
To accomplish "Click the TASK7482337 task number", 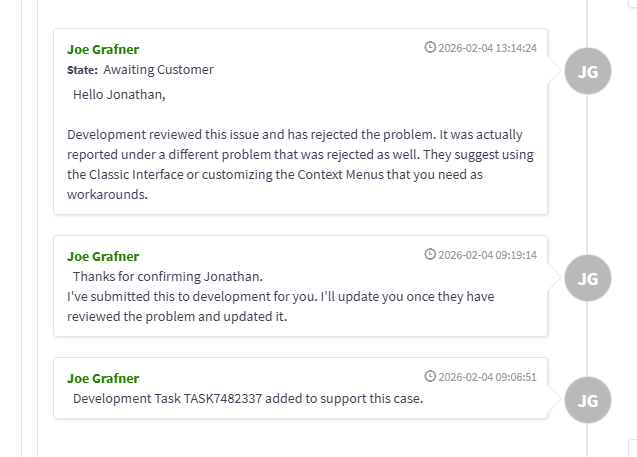I will pyautogui.click(x=225, y=399).
